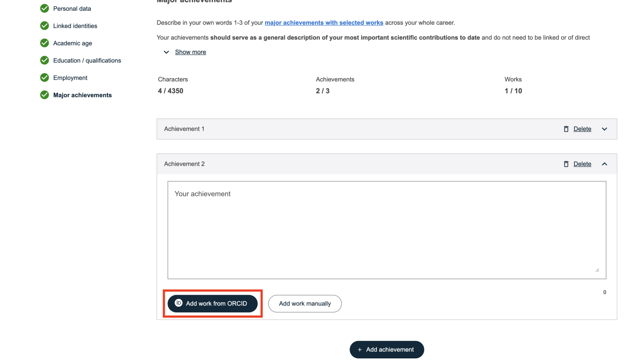The width and height of the screenshot is (644, 363).
Task: Click the trash icon for Achievement 1
Action: pyautogui.click(x=566, y=129)
